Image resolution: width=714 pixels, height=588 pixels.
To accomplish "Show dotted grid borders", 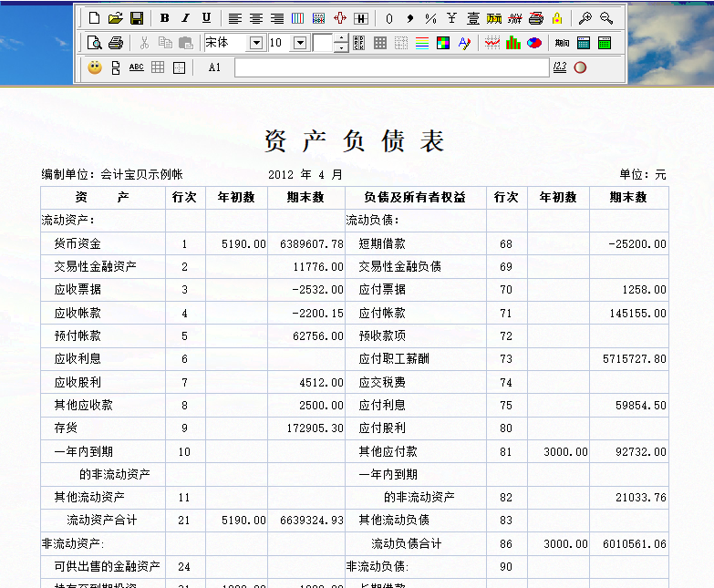I will 400,43.
